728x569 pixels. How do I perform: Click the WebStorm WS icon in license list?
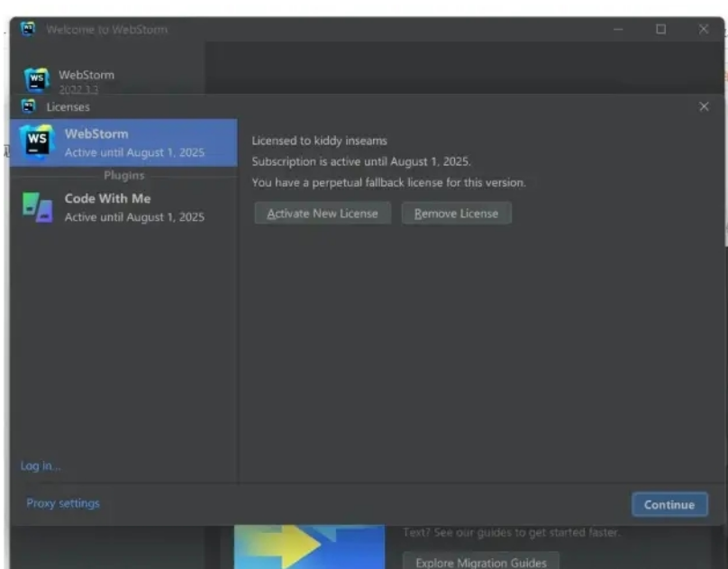(37, 142)
